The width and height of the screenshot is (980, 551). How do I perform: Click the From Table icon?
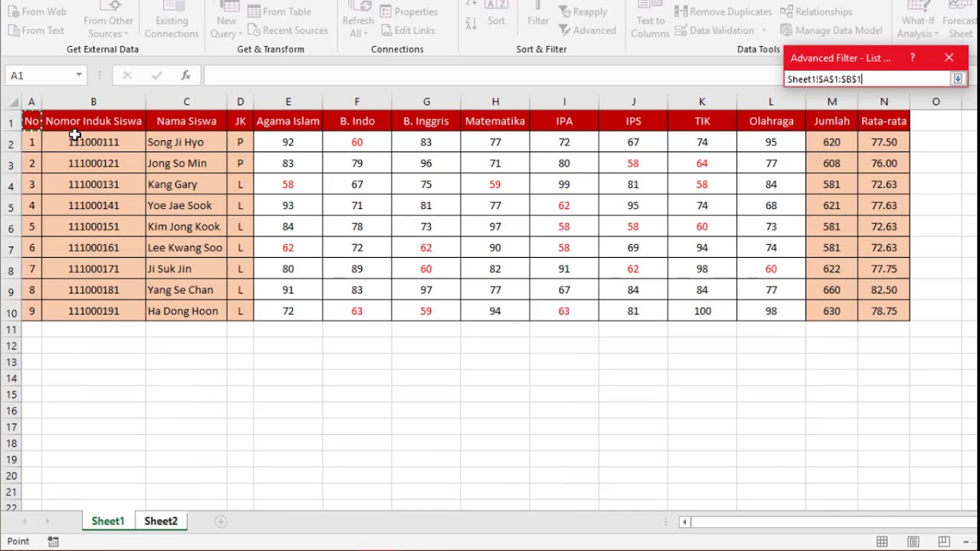pos(254,11)
